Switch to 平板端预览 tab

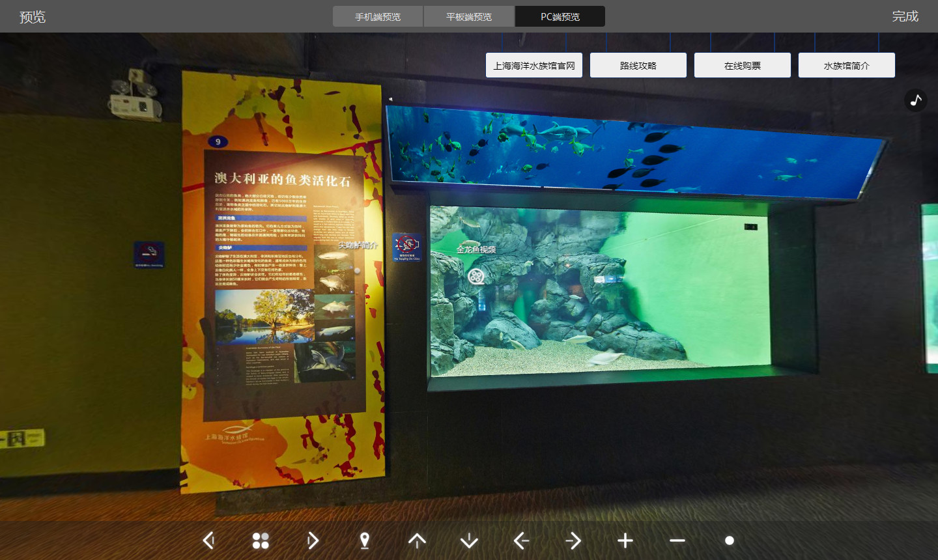tap(469, 16)
